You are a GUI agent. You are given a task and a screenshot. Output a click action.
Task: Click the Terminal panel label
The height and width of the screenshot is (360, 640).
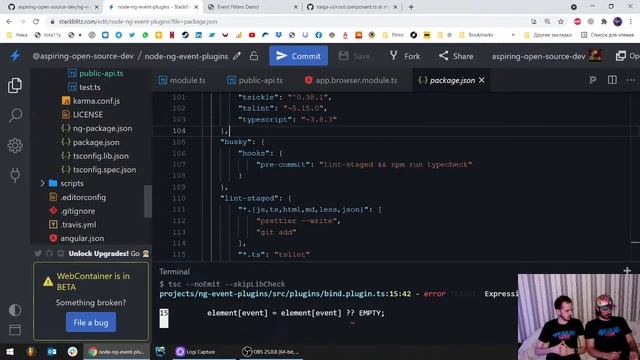174,271
